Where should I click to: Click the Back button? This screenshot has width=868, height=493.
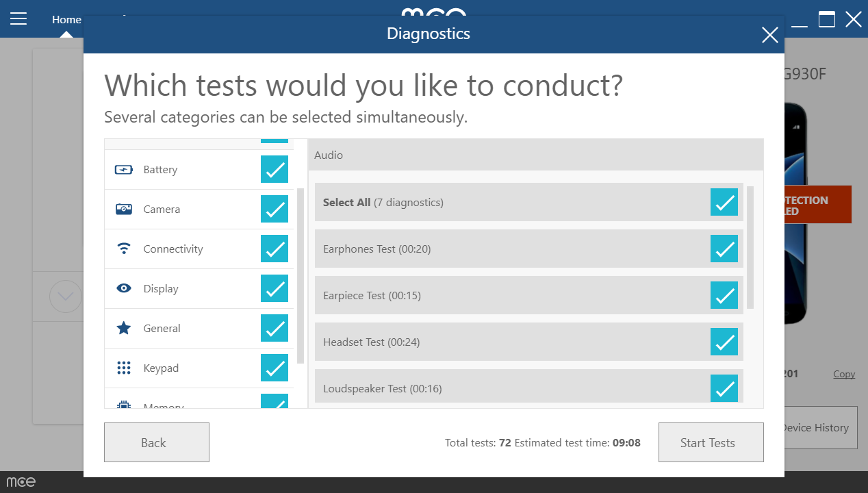click(x=156, y=442)
